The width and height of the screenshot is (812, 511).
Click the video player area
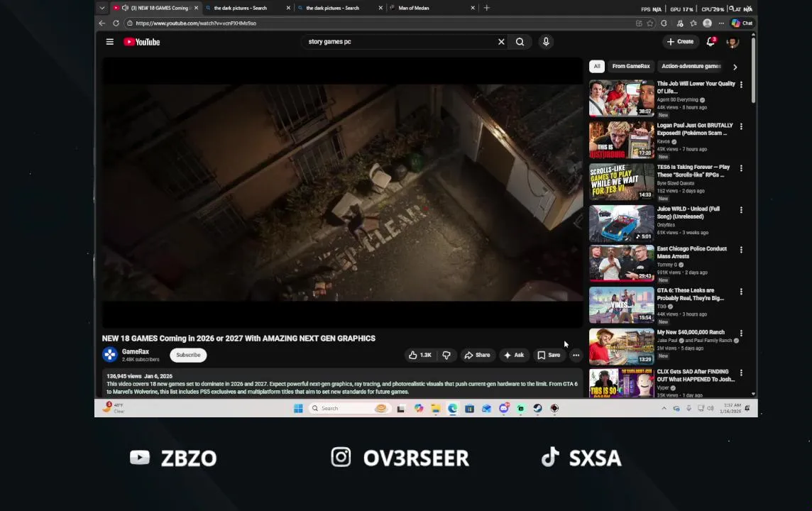point(342,192)
